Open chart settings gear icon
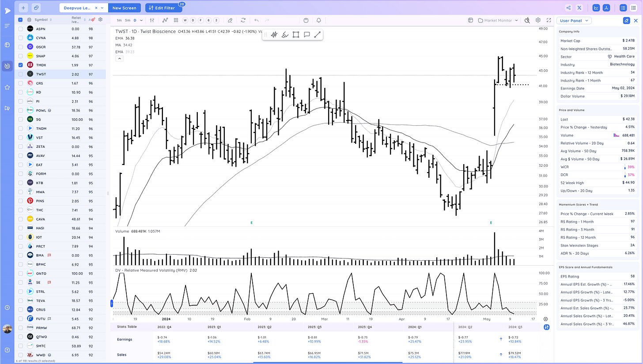This screenshot has width=643, height=364. [538, 20]
